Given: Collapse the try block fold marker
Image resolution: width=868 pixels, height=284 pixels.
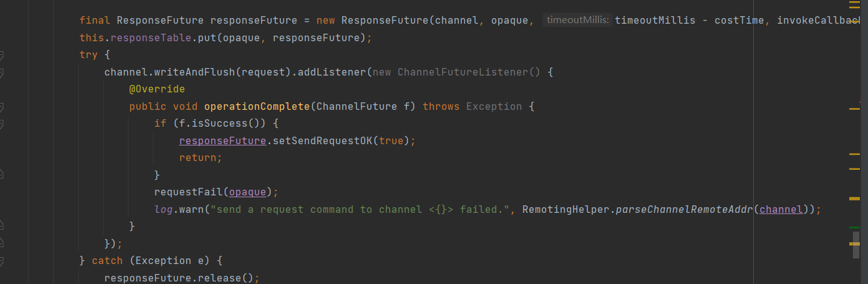Looking at the screenshot, I should click(2, 56).
